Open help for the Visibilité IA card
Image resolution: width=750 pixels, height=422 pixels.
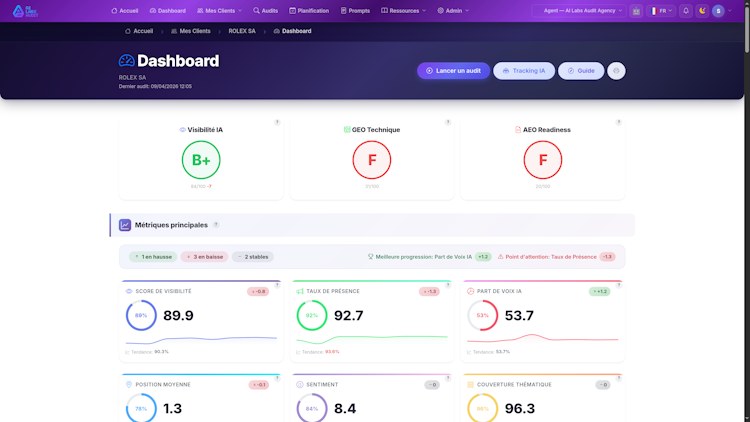pos(277,122)
